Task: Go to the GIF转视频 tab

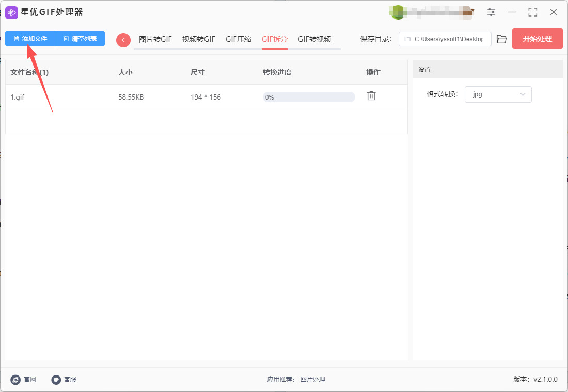Action: (314, 39)
